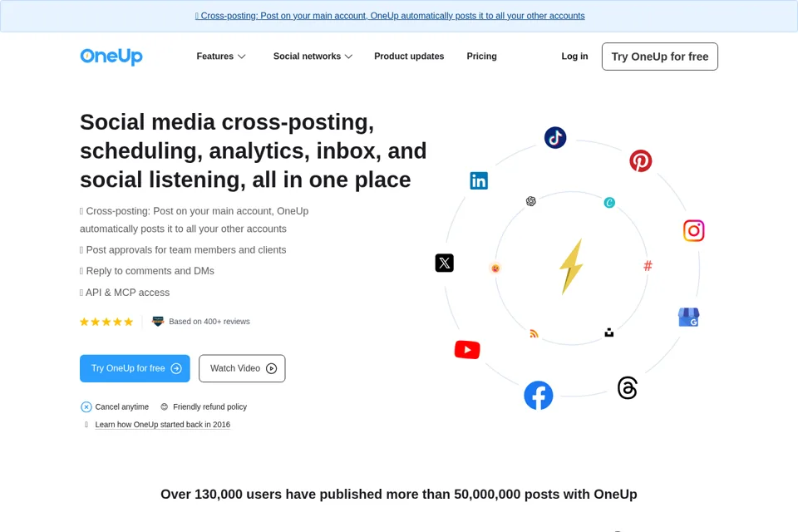The image size is (798, 532).
Task: Click the Threads icon
Action: (628, 388)
